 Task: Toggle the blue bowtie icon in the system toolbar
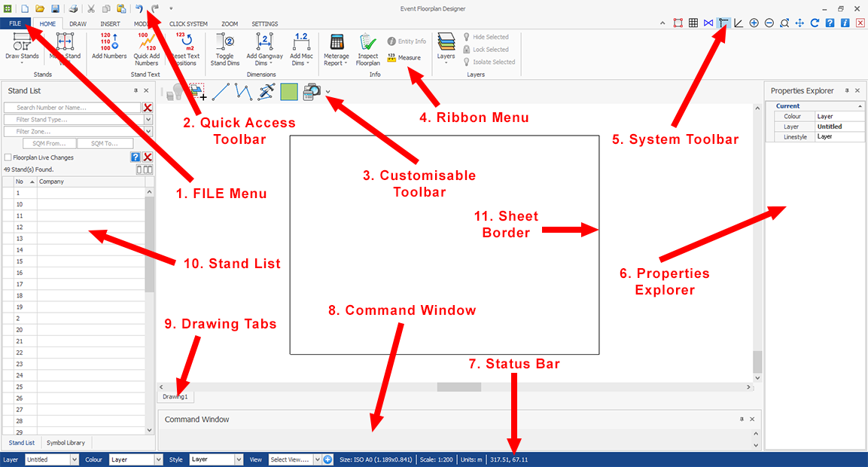pyautogui.click(x=708, y=23)
